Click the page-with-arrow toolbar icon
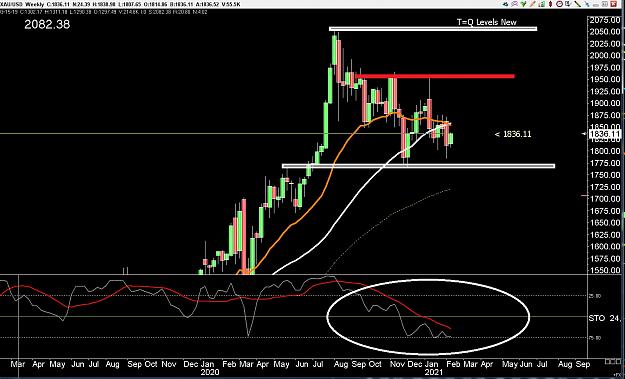This screenshot has height=379, width=625. (x=568, y=4)
